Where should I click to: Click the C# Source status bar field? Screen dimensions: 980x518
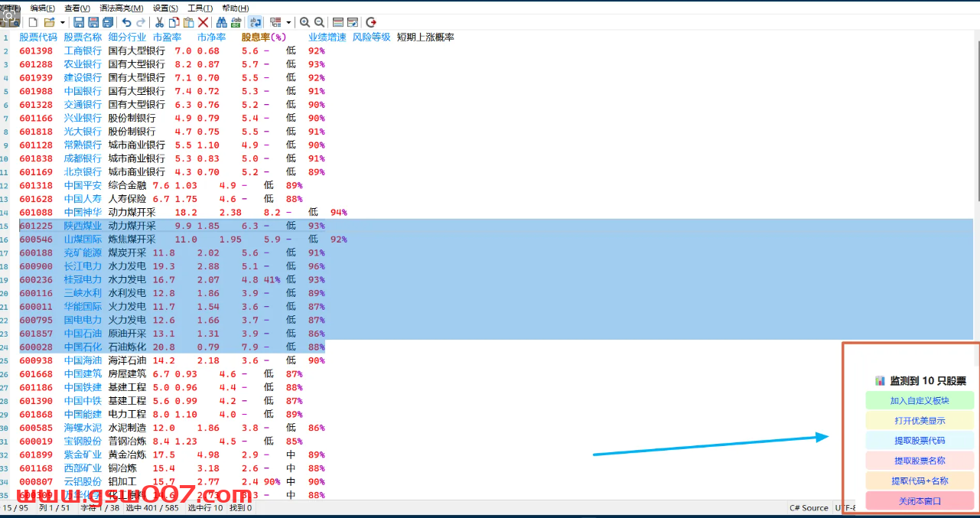(809, 508)
